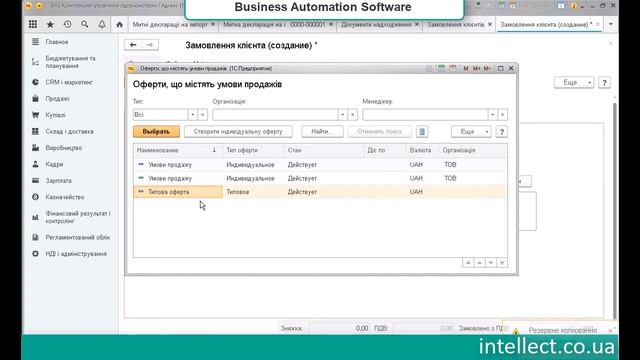Select the Типова оферта row
This screenshot has height=360, width=640.
(320, 192)
